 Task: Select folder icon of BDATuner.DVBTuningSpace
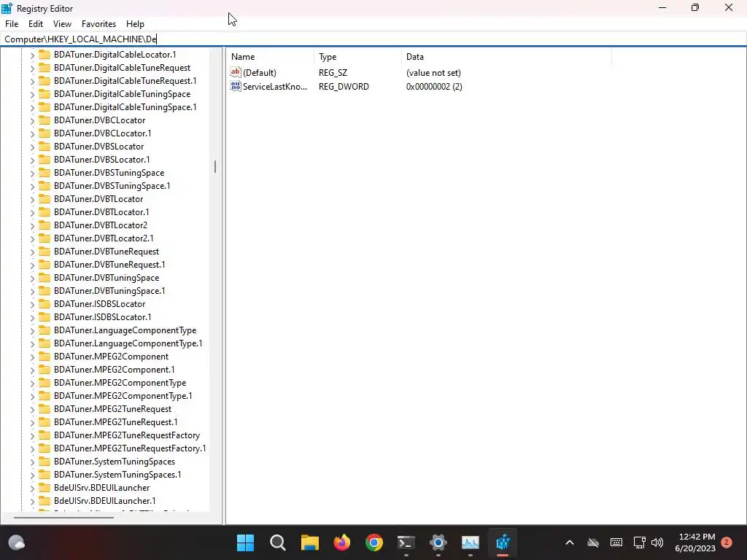[x=44, y=278]
